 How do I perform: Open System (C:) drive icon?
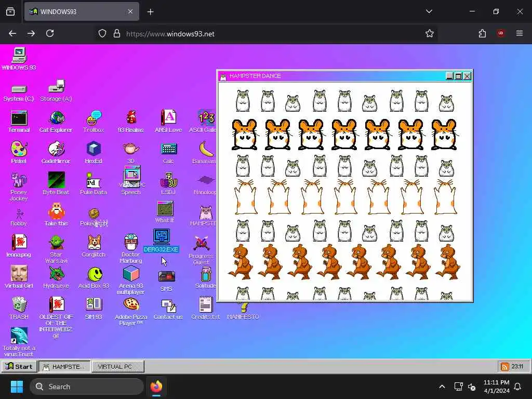19,92
